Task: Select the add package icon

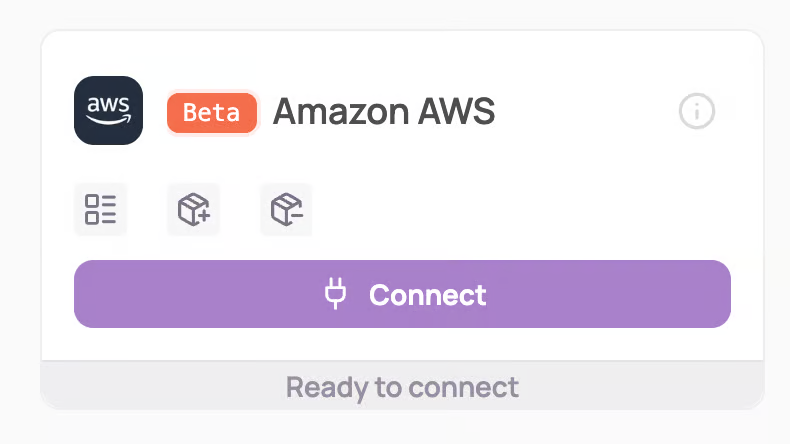Action: point(193,210)
